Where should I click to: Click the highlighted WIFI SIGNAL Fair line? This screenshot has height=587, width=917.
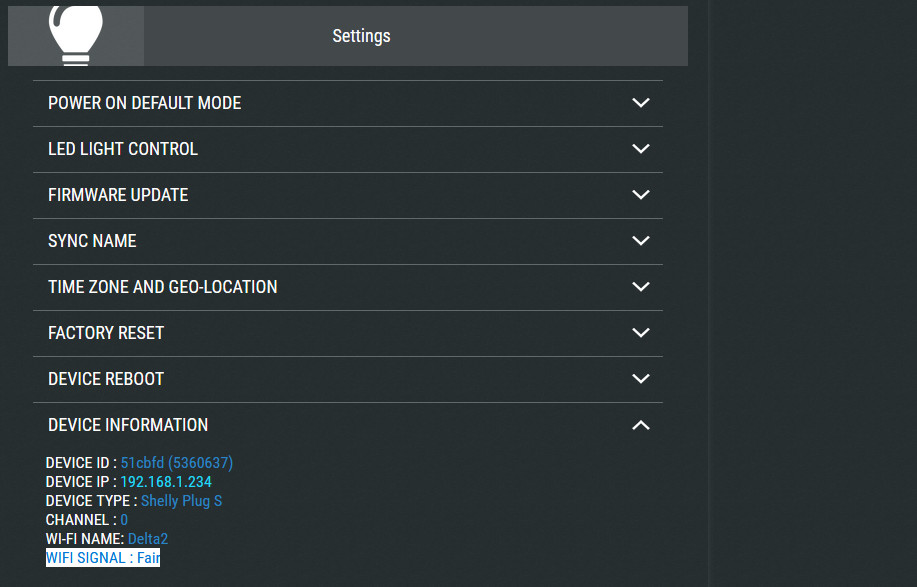tap(103, 558)
